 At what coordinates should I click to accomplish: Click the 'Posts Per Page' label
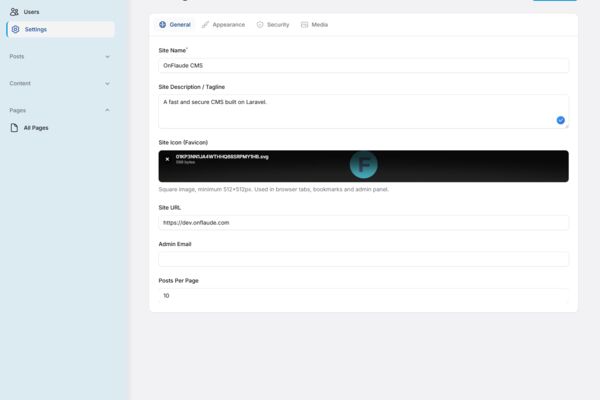(178, 281)
